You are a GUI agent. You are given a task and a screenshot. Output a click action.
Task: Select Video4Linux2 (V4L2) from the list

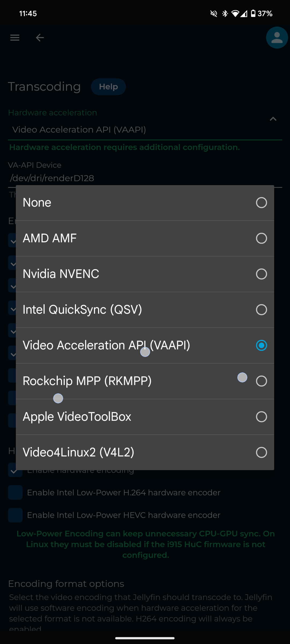tap(261, 452)
